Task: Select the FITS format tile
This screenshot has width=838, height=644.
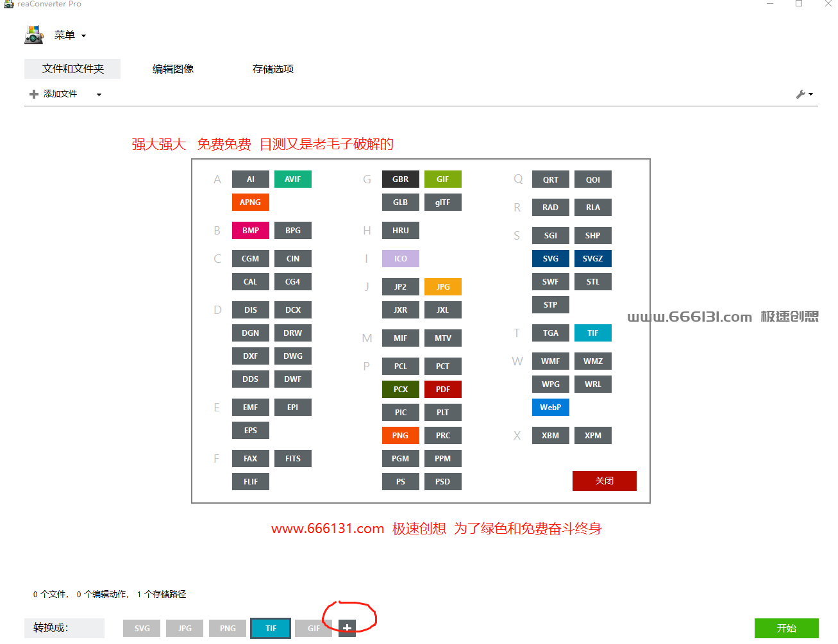Action: tap(293, 459)
